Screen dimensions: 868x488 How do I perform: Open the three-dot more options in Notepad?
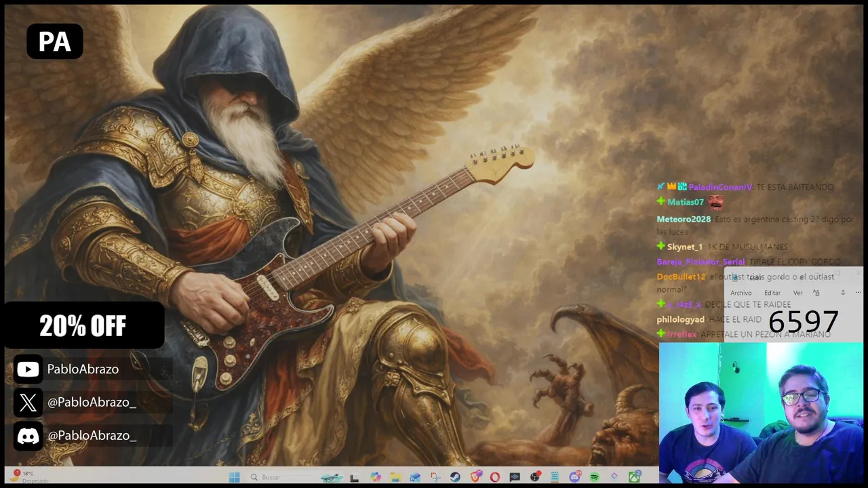[858, 292]
